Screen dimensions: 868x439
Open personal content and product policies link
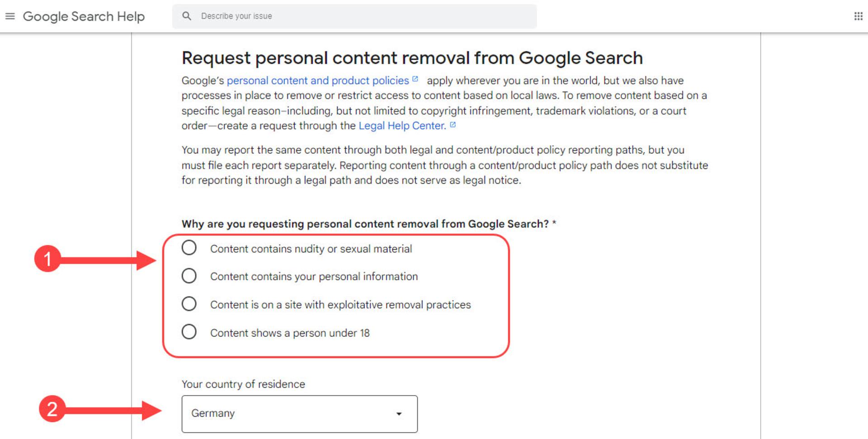click(x=317, y=81)
